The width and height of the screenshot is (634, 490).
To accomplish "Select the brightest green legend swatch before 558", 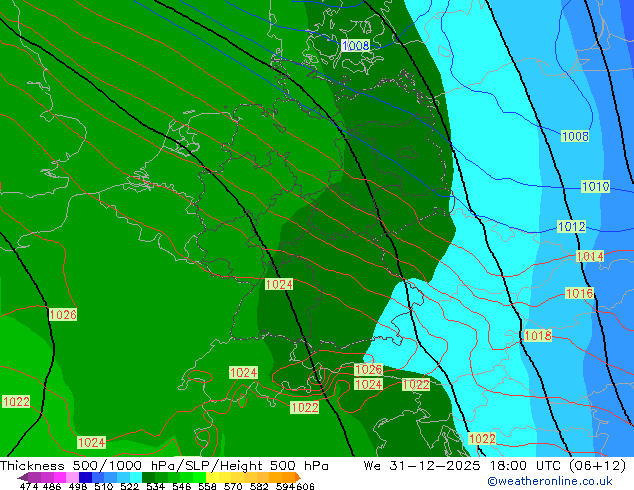I will click(x=199, y=477).
